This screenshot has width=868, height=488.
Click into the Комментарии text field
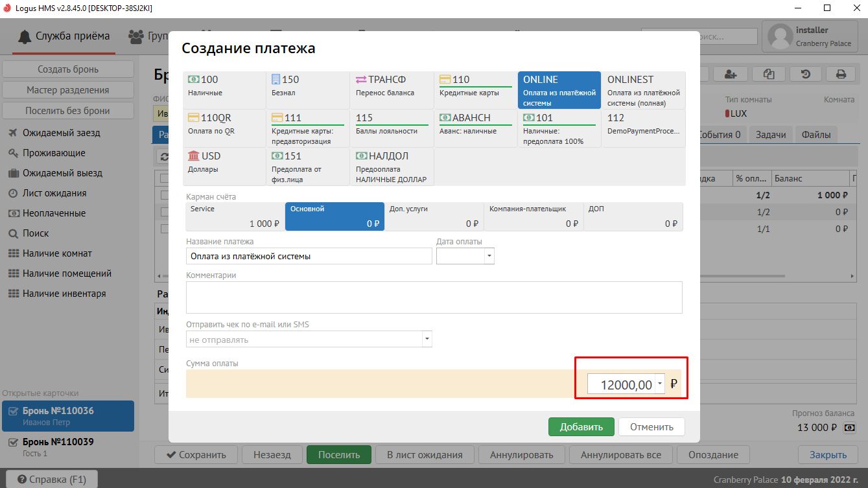[x=434, y=297]
